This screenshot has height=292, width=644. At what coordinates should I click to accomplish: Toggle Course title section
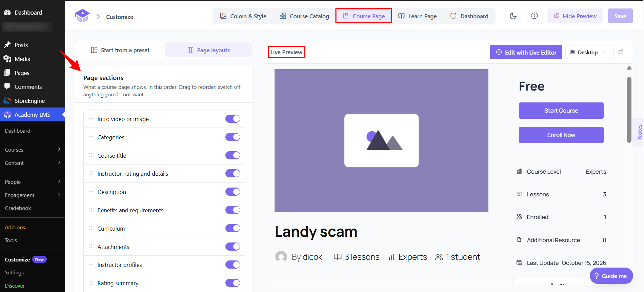pyautogui.click(x=233, y=155)
